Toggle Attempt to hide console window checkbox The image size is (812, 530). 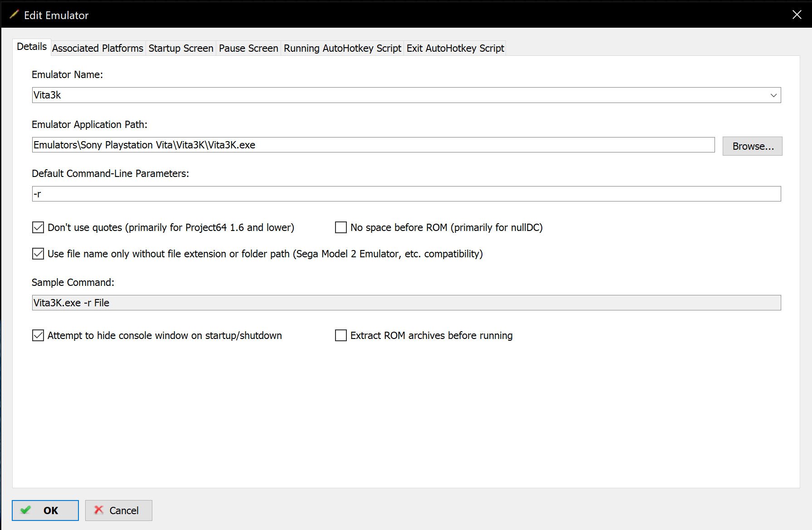click(38, 335)
